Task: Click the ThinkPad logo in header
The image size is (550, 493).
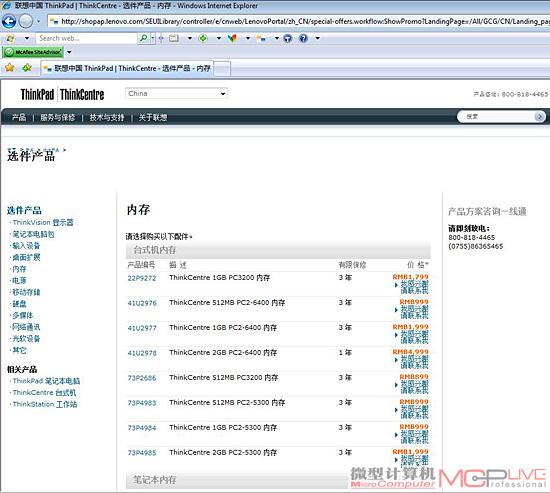Action: [x=37, y=94]
